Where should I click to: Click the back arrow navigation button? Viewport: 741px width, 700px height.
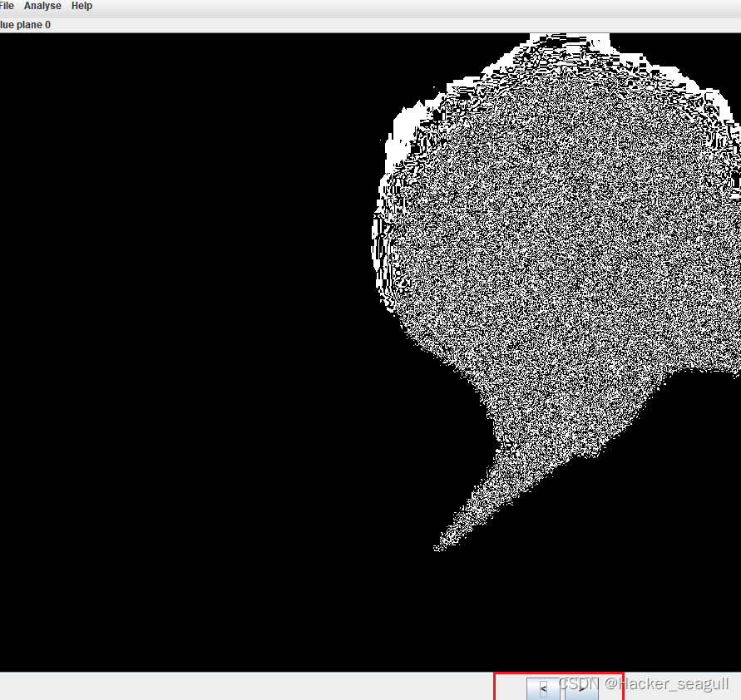(x=542, y=688)
